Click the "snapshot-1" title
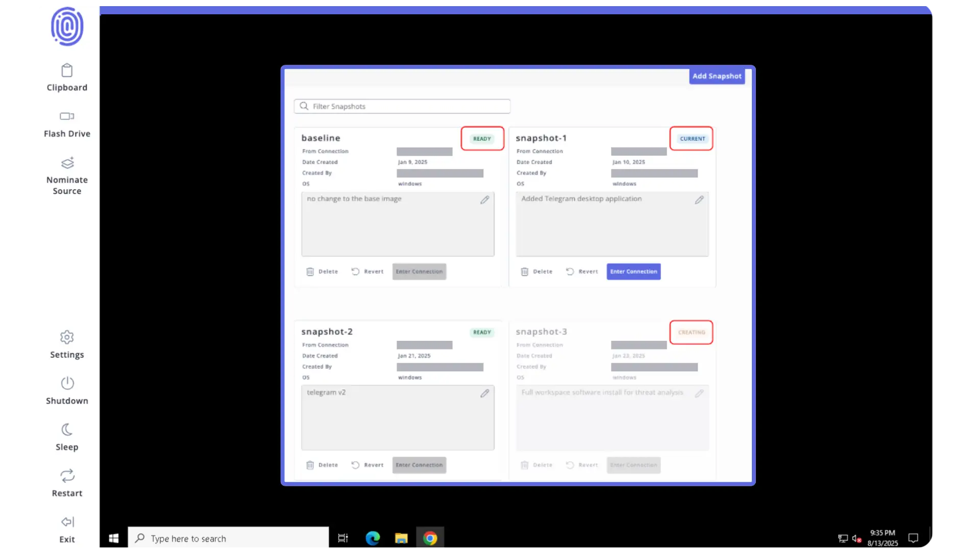 coord(541,138)
